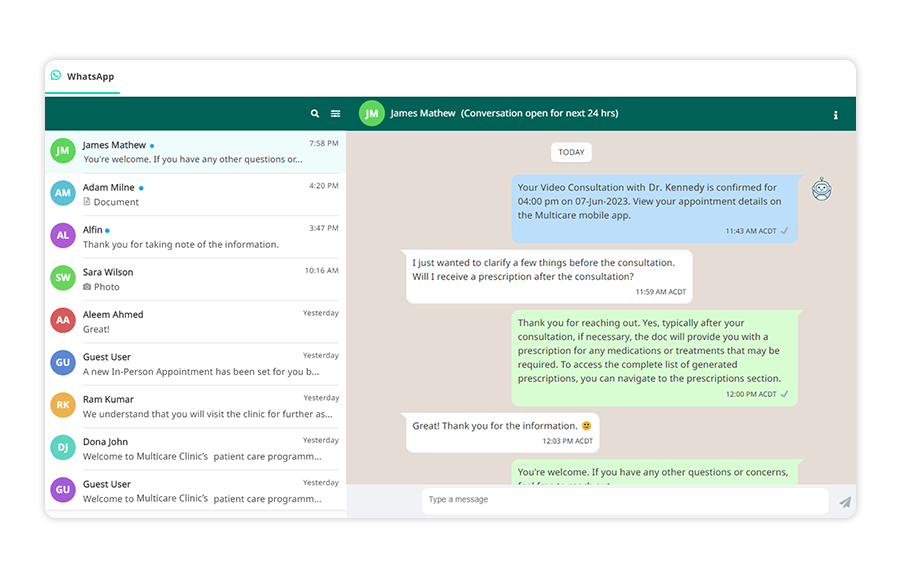Click the JM avatar in chat header
The width and height of the screenshot is (906, 563).
372,113
